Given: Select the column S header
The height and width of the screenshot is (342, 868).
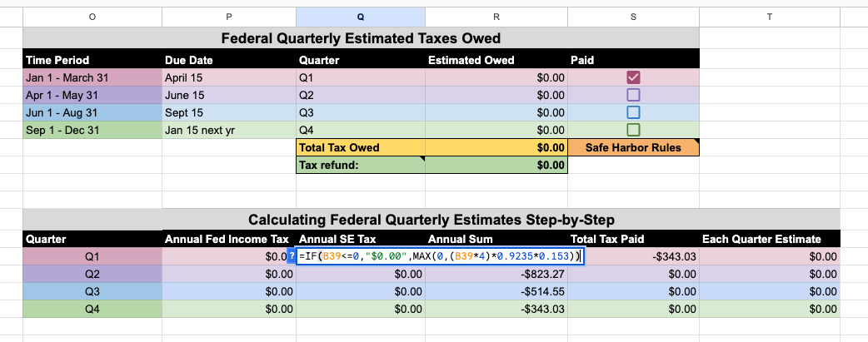Looking at the screenshot, I should click(x=633, y=15).
